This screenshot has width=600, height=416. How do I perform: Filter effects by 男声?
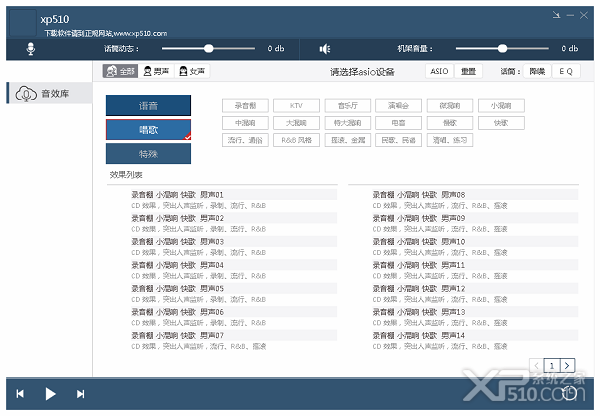pos(156,71)
